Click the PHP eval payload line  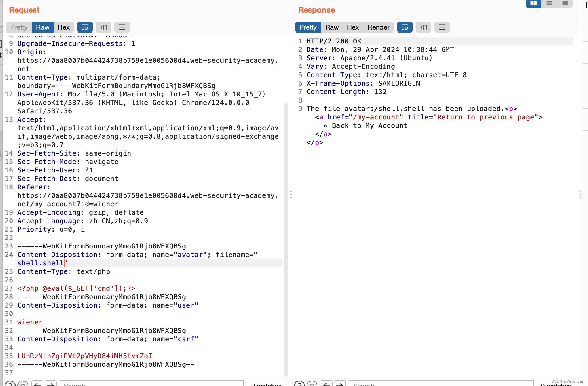[x=76, y=288]
